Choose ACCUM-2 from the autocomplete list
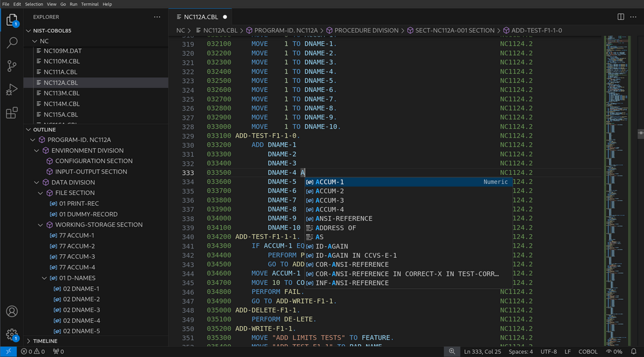 coord(330,191)
